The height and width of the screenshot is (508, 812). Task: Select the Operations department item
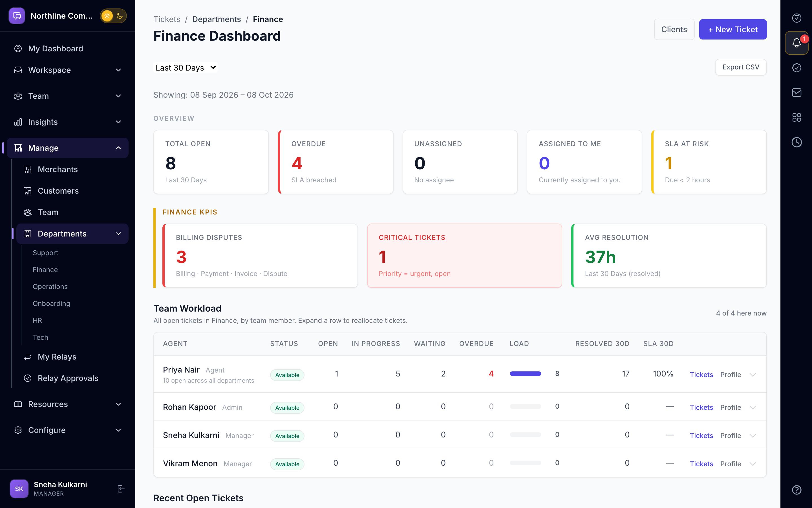(x=50, y=286)
